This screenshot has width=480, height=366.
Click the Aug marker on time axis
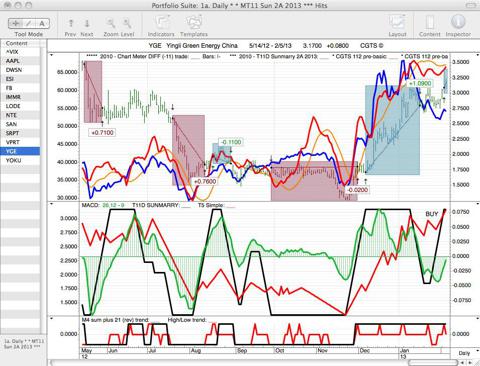coord(196,351)
